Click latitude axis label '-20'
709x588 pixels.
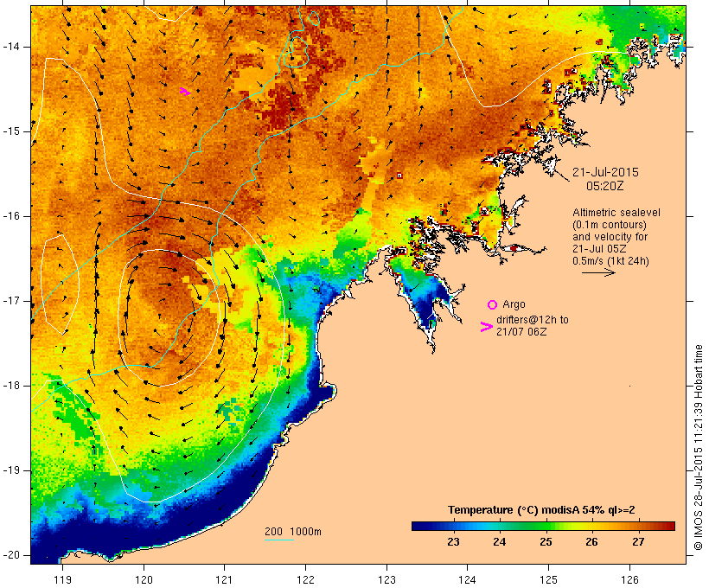pyautogui.click(x=11, y=555)
